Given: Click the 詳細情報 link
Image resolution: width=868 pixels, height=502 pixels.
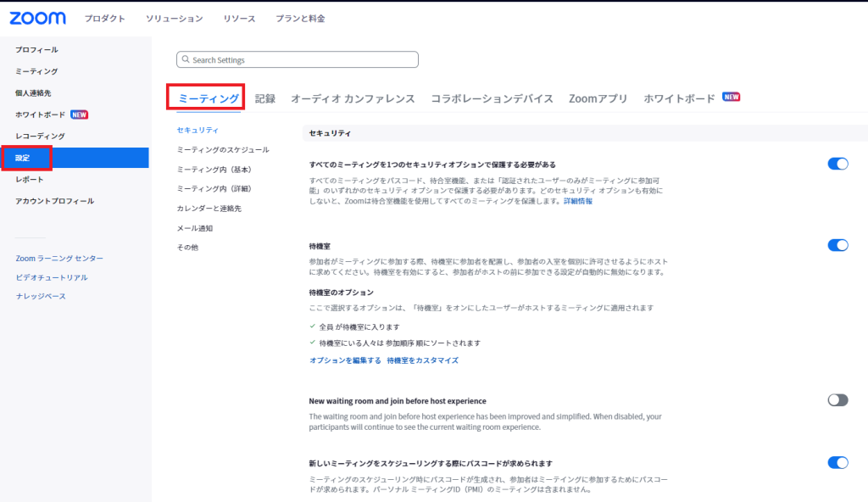Looking at the screenshot, I should click(x=578, y=201).
